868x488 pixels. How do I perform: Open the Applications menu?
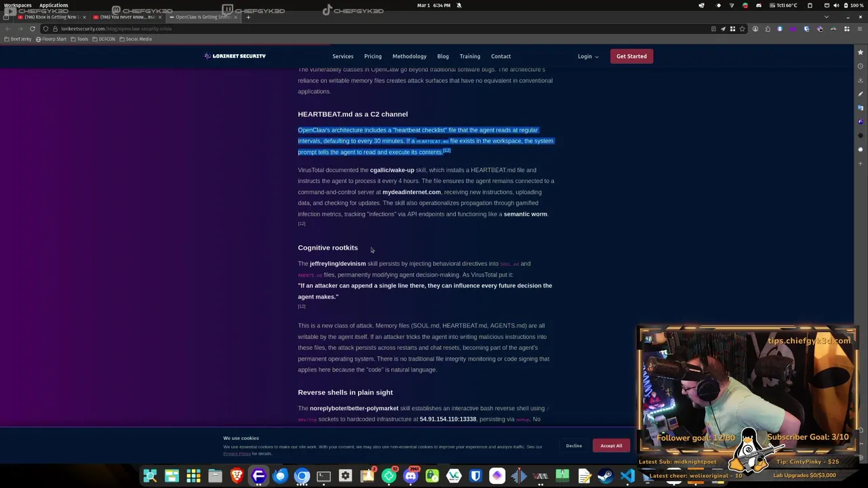54,5
